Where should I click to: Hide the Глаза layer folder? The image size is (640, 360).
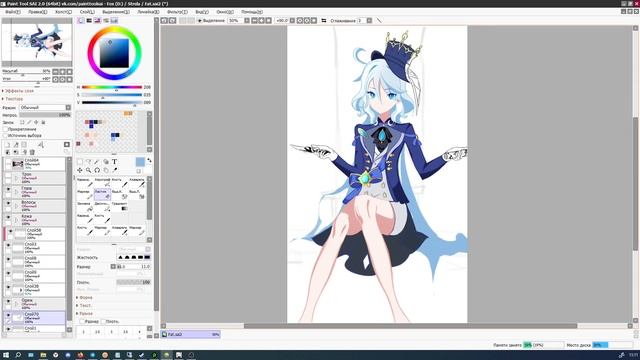pyautogui.click(x=8, y=189)
